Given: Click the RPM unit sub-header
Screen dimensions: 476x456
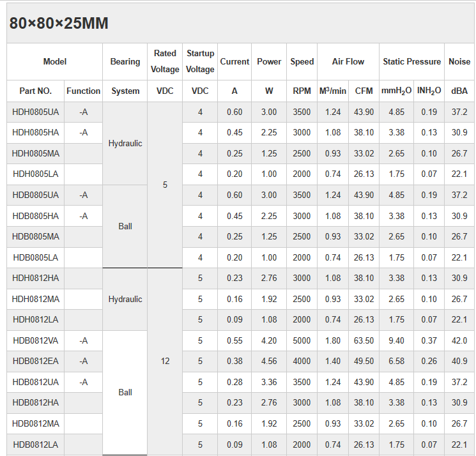Looking at the screenshot, I should pyautogui.click(x=302, y=91).
